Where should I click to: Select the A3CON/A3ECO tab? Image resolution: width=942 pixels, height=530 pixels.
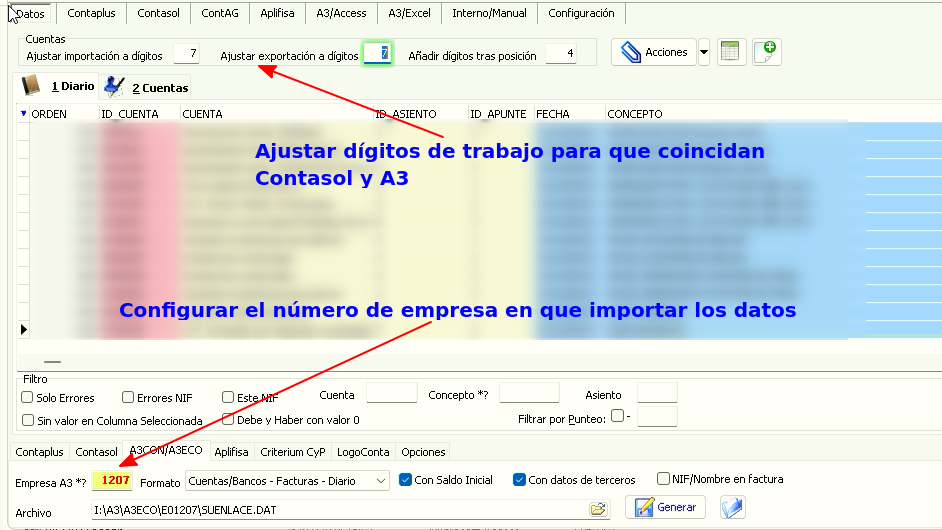click(166, 450)
